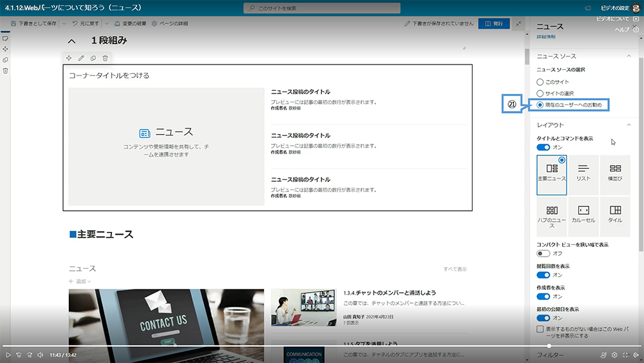This screenshot has height=363, width=644.
Task: Click the video progress slider handle
Action: (549, 346)
